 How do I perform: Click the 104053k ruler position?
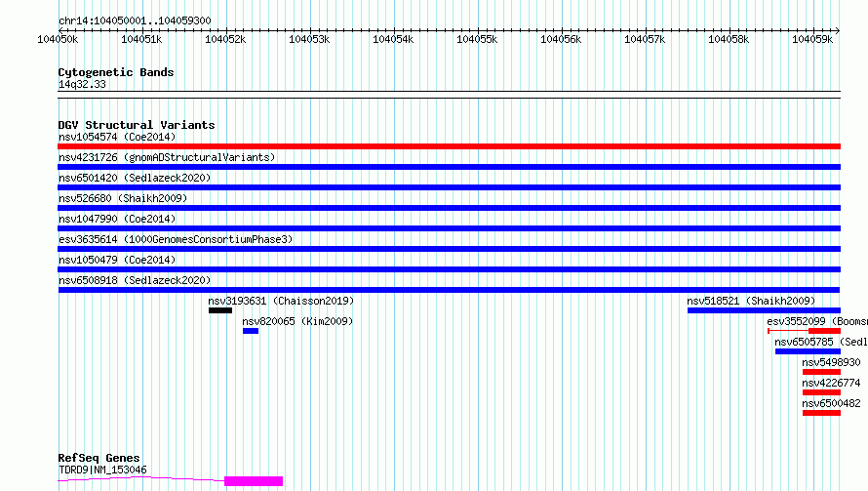pos(309,39)
